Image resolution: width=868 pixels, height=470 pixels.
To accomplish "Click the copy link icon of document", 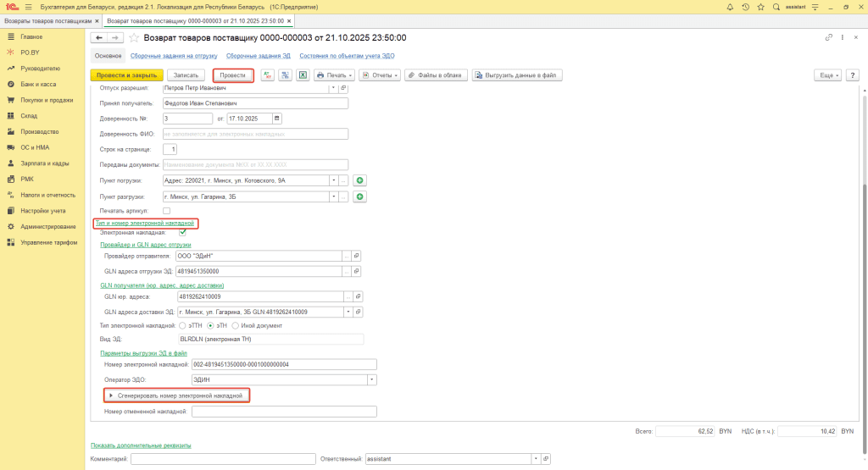I will pyautogui.click(x=828, y=38).
